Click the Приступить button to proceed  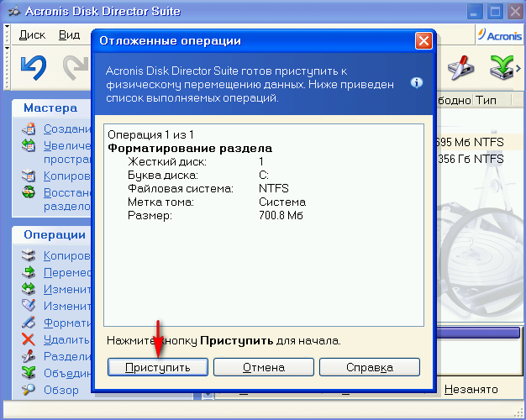click(x=158, y=367)
